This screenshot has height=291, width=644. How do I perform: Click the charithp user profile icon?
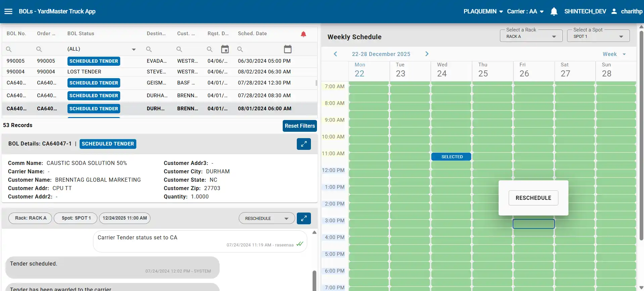coord(614,11)
